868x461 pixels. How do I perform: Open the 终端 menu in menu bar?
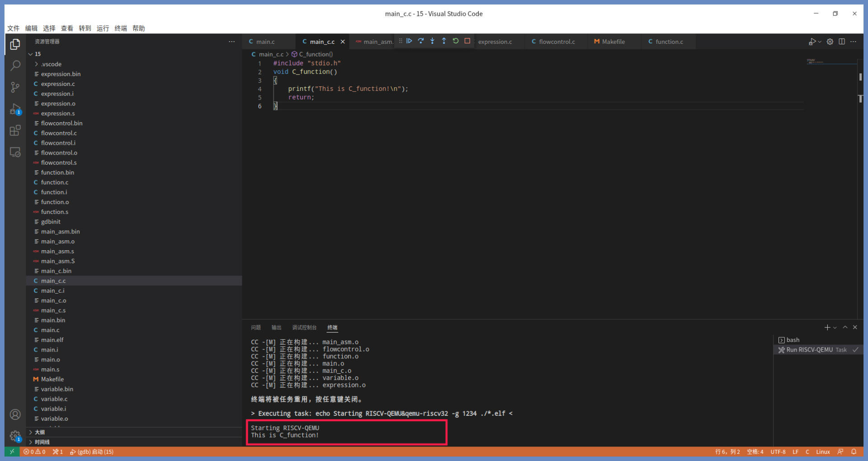(121, 28)
